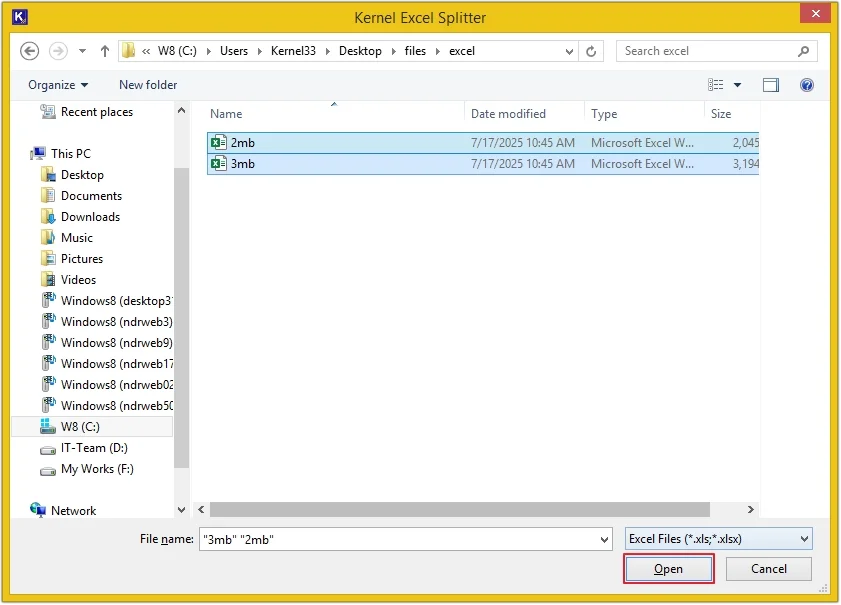Screen dimensions: 841x605
Task: Click Kernel33 in the address breadcrumb
Action: [293, 51]
